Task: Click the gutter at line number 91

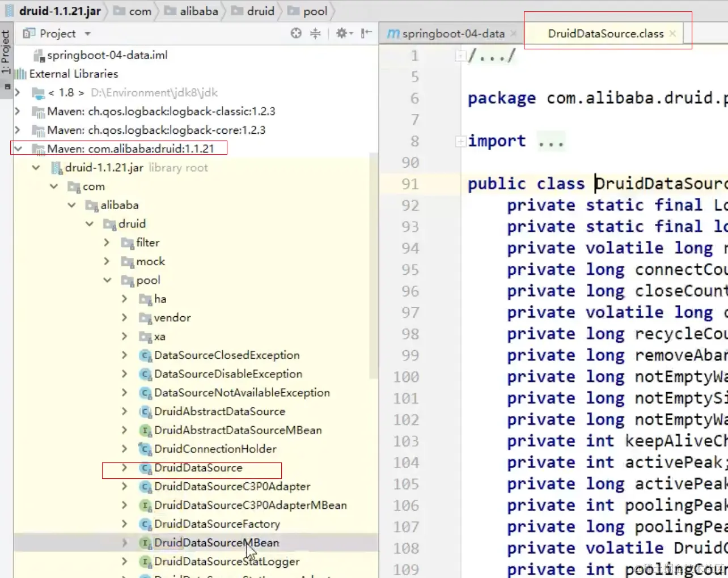Action: [x=410, y=184]
